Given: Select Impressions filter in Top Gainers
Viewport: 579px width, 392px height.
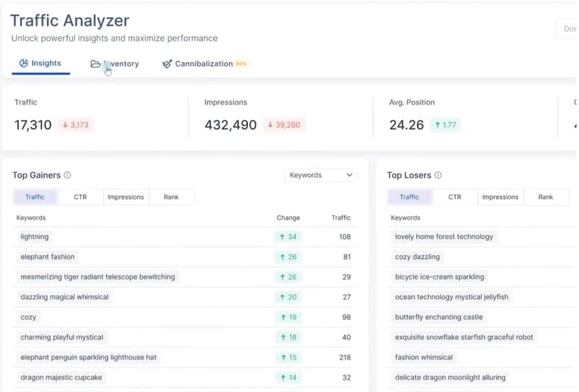Looking at the screenshot, I should 125,197.
